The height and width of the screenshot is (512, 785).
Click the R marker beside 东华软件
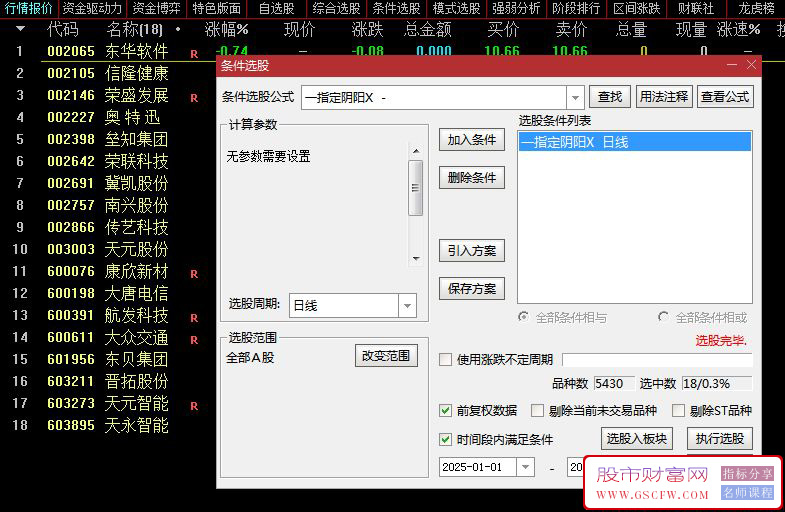[x=194, y=54]
